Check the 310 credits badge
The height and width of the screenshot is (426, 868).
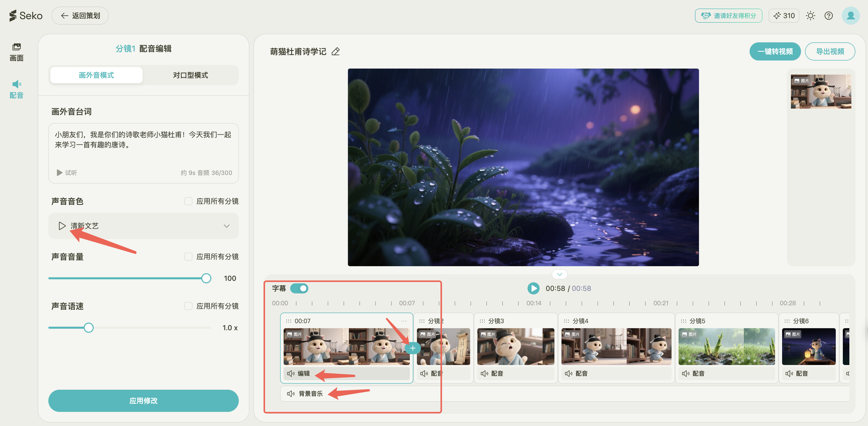point(784,16)
